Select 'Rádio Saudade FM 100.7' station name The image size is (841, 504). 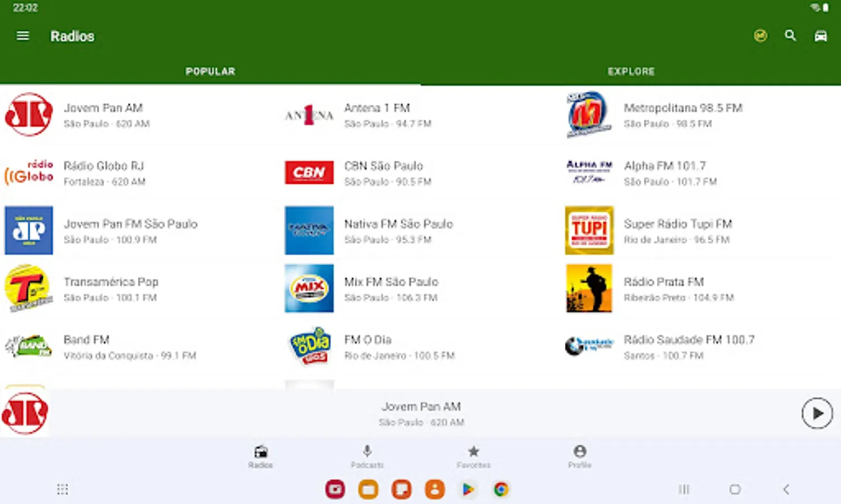pyautogui.click(x=689, y=339)
